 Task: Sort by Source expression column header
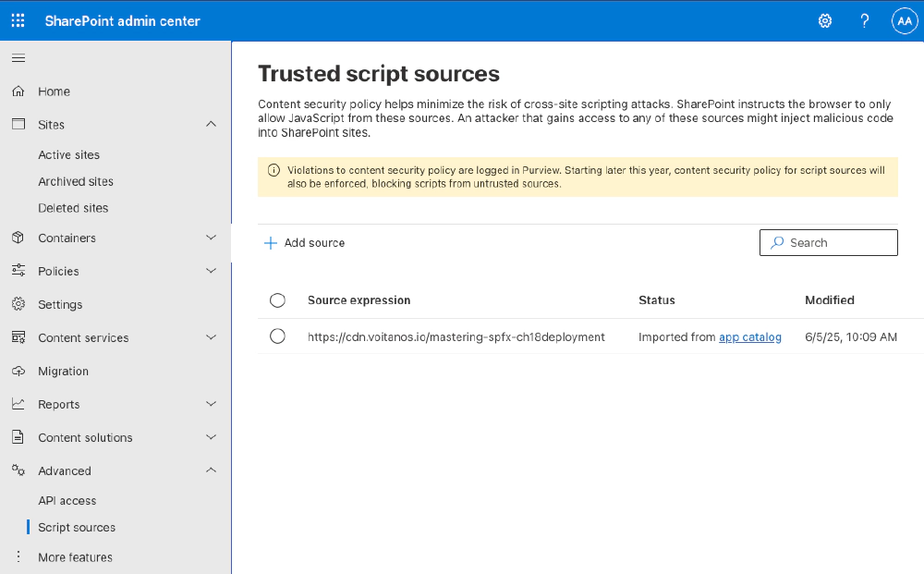coord(359,300)
